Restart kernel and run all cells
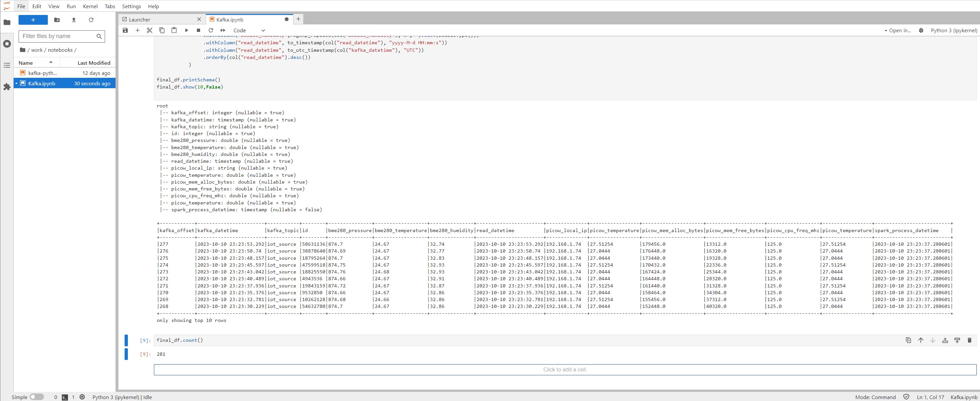The image size is (980, 401). (x=223, y=31)
